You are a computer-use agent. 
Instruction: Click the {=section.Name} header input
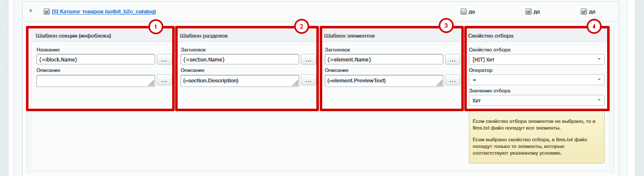[240, 59]
